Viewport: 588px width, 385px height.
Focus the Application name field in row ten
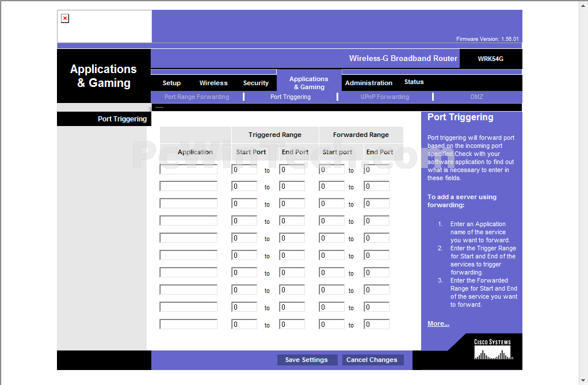tap(188, 325)
